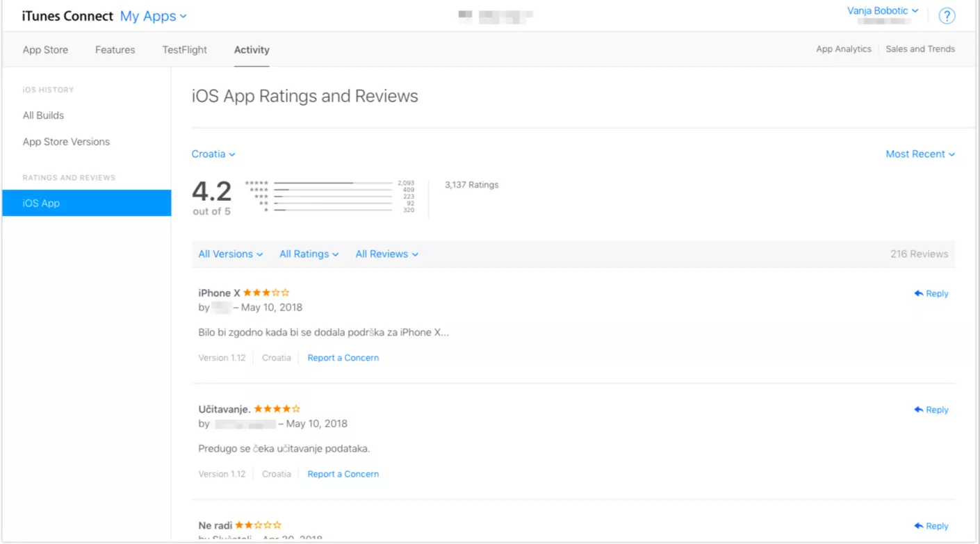This screenshot has width=980, height=544.
Task: Report a Concern on iPhone X review
Action: (x=343, y=358)
